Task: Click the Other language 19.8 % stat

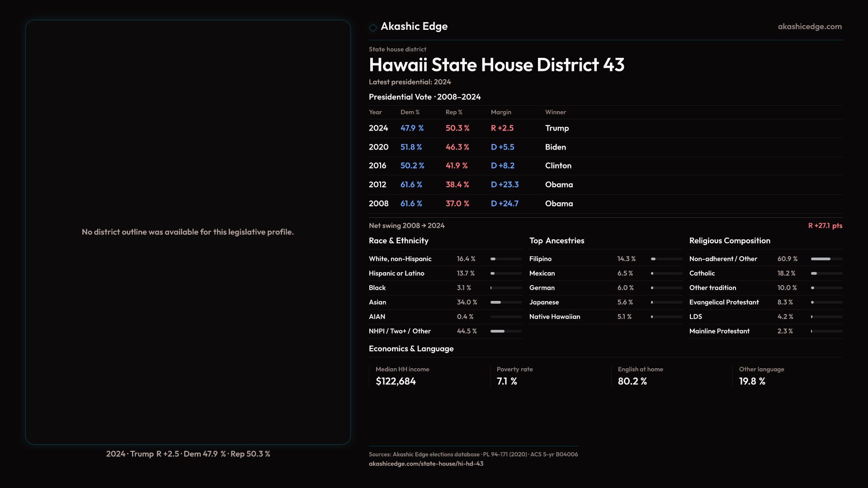Action: (752, 381)
